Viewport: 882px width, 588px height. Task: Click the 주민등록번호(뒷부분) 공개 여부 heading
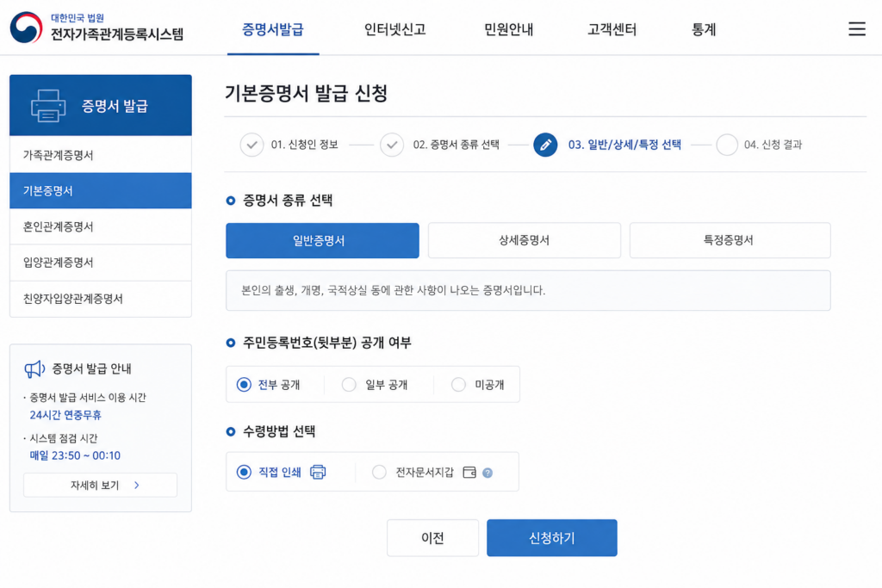tap(326, 343)
